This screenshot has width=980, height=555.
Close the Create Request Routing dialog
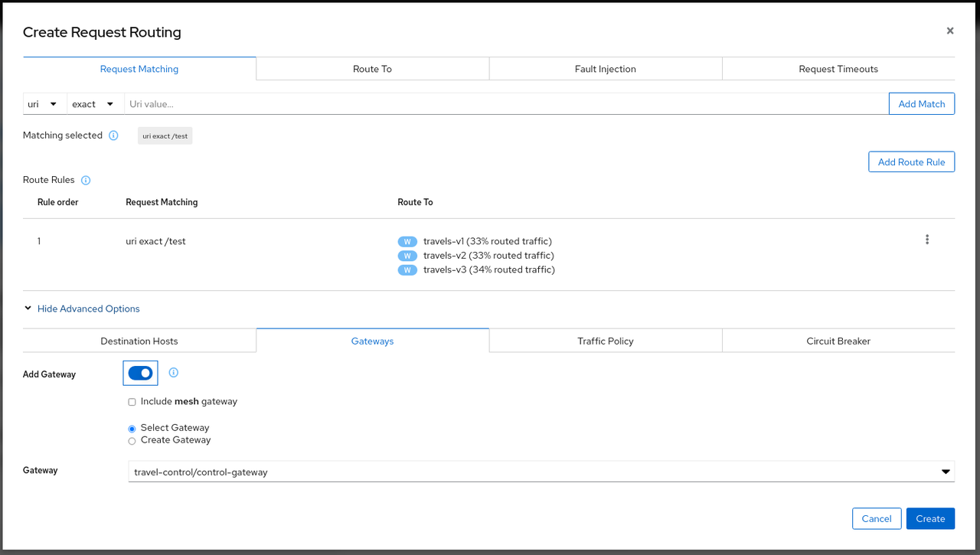pos(949,31)
